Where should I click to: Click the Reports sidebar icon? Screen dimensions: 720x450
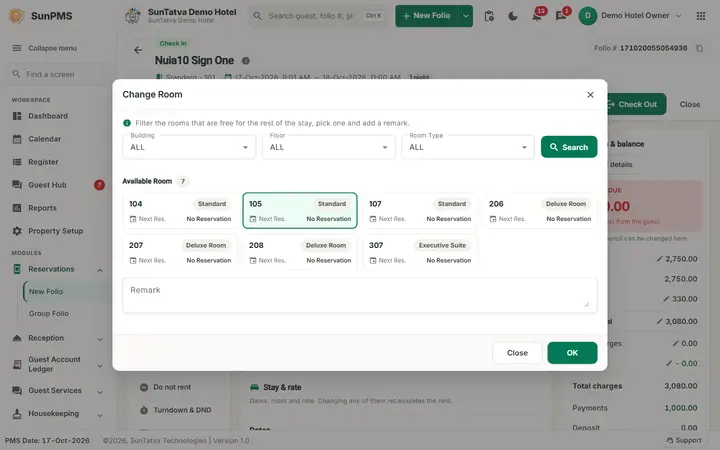(x=17, y=208)
